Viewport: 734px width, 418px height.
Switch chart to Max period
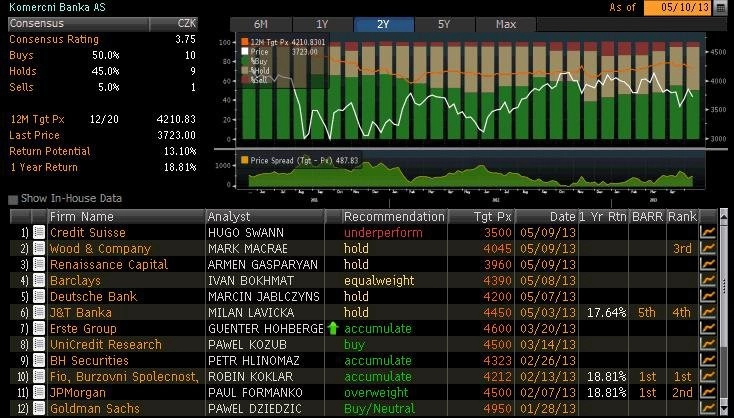click(506, 24)
